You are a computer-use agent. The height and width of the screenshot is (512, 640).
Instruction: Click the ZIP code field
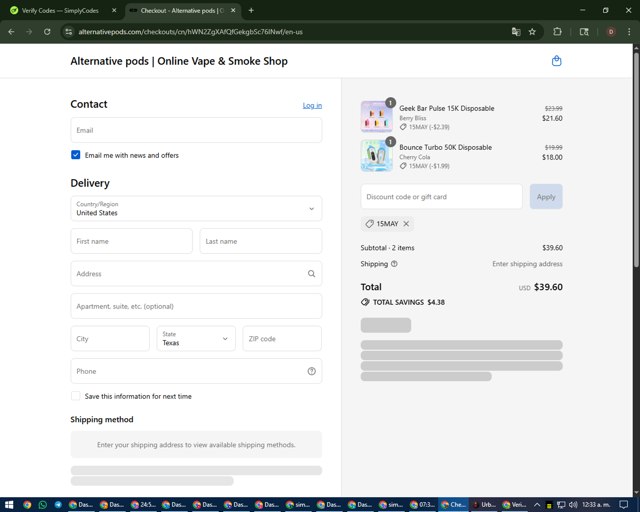pos(282,338)
